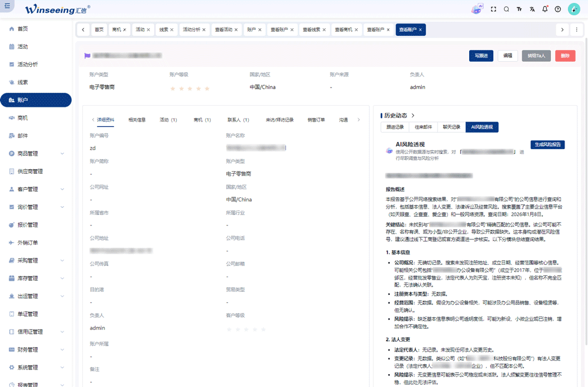Open the notification bell
588x387 pixels.
tap(545, 9)
